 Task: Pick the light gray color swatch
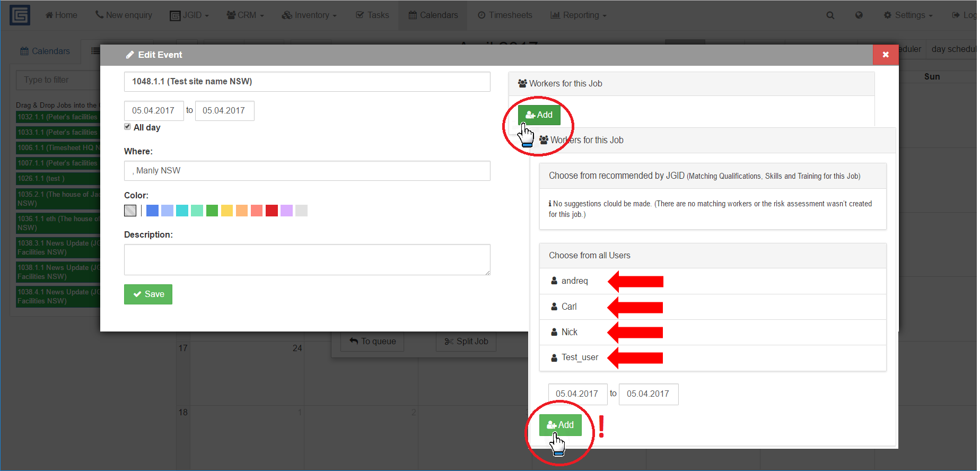click(301, 211)
